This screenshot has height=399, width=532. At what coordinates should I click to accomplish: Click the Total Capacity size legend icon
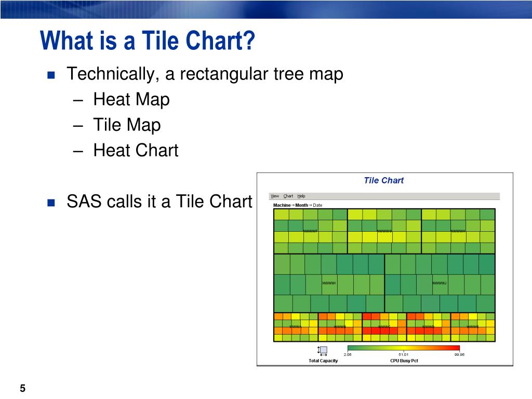tap(322, 351)
